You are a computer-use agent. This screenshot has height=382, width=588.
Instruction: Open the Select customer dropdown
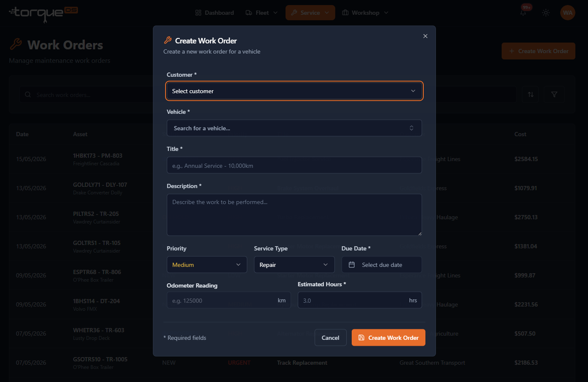[294, 91]
